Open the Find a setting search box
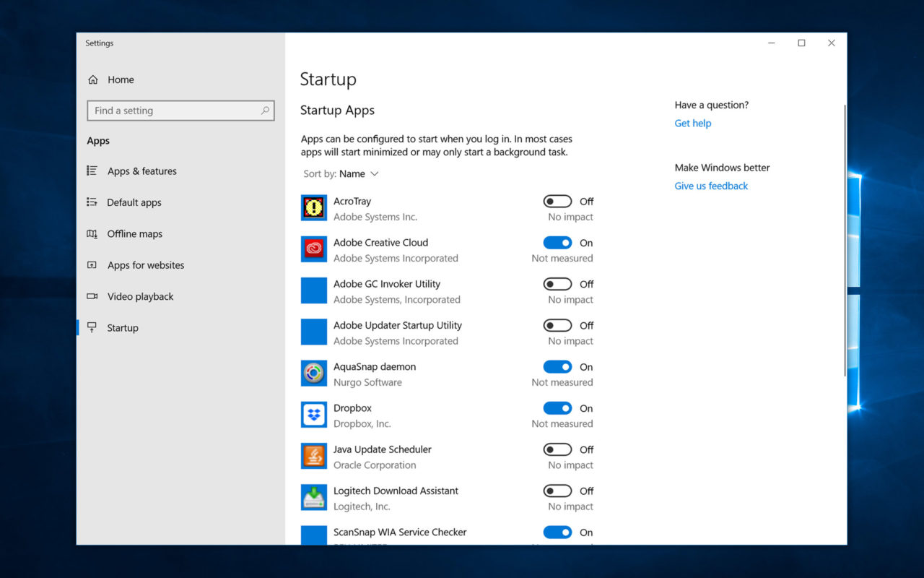 (180, 111)
